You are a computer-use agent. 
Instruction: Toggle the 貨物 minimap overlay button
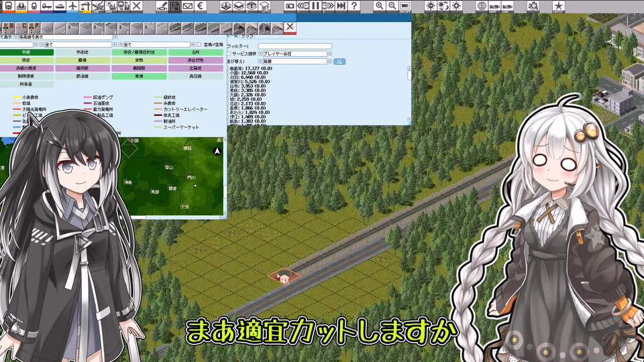(140, 60)
